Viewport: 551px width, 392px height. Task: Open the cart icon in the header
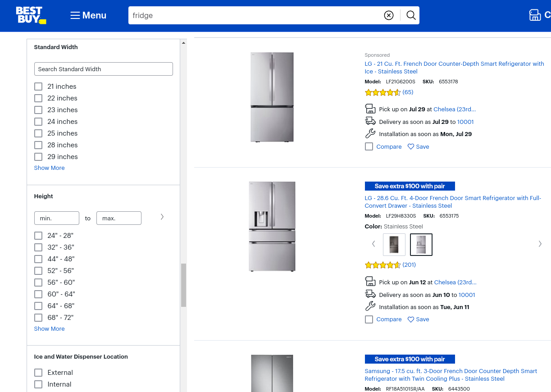[x=535, y=15]
